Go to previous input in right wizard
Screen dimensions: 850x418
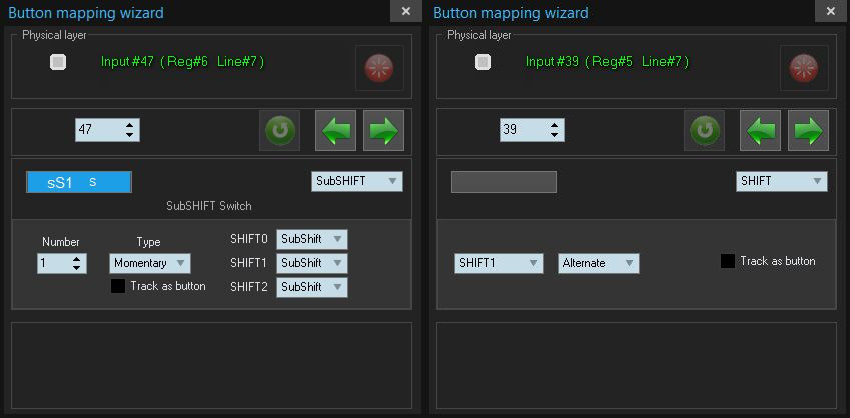[x=761, y=131]
